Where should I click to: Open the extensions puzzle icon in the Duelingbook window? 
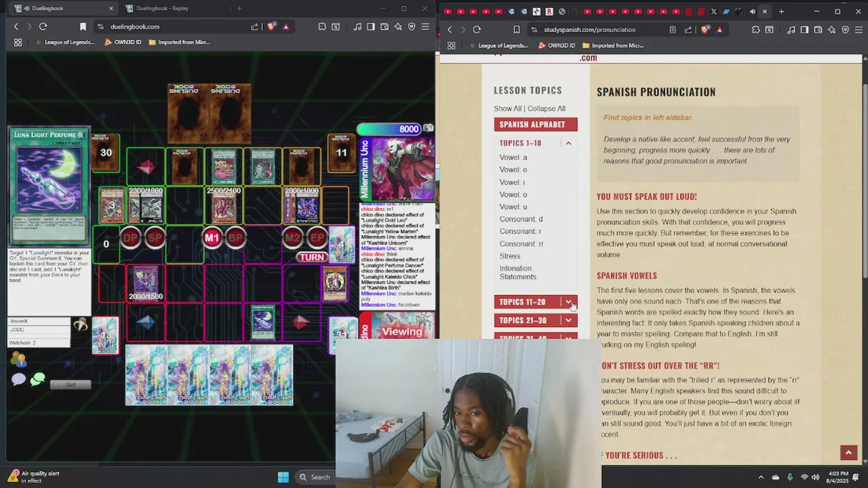point(322,26)
